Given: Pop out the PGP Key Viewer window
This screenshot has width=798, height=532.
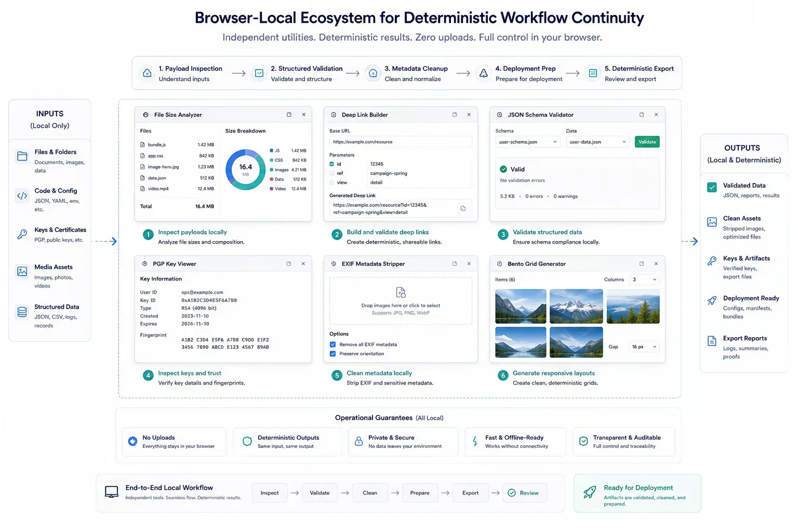Looking at the screenshot, I should pos(289,263).
